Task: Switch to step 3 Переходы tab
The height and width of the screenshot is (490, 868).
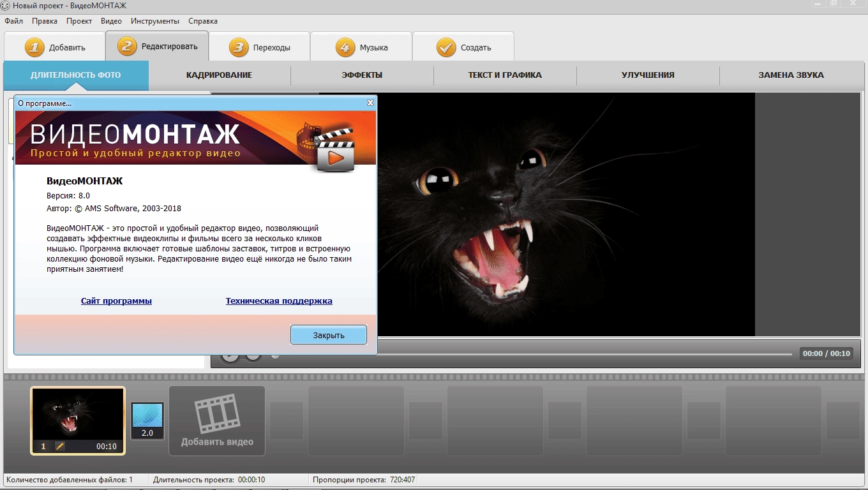Action: point(259,47)
